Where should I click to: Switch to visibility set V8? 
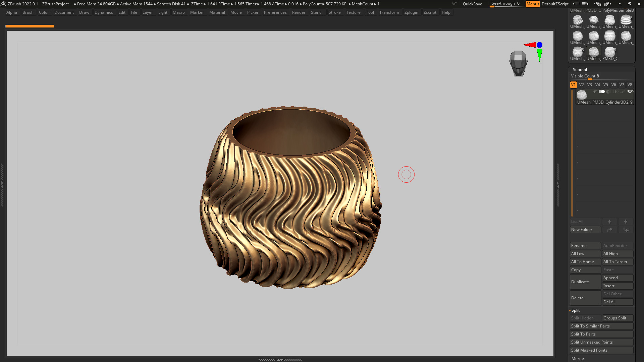[630, 85]
